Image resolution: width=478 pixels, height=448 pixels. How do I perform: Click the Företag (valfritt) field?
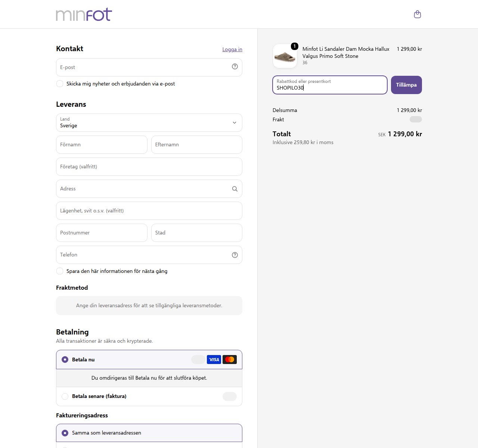click(149, 167)
